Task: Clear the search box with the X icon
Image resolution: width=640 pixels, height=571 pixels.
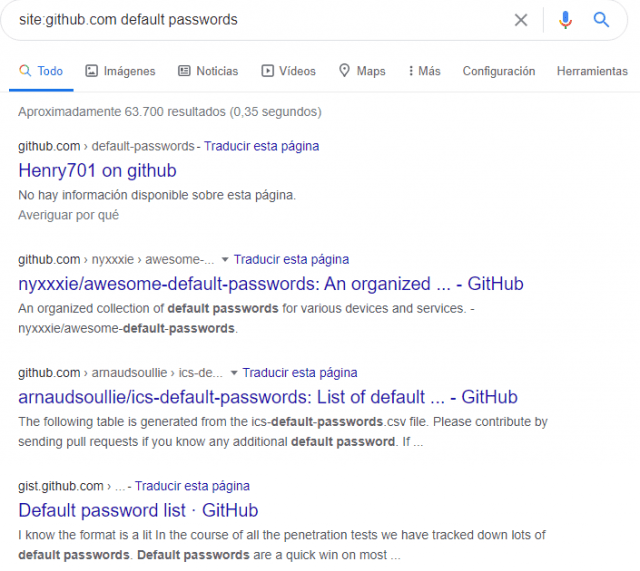Action: click(x=521, y=20)
